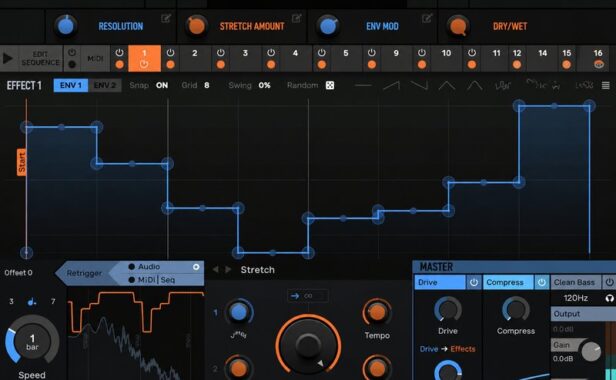The image size is (616, 380).
Task: Toggle the Compress power button
Action: tap(541, 282)
